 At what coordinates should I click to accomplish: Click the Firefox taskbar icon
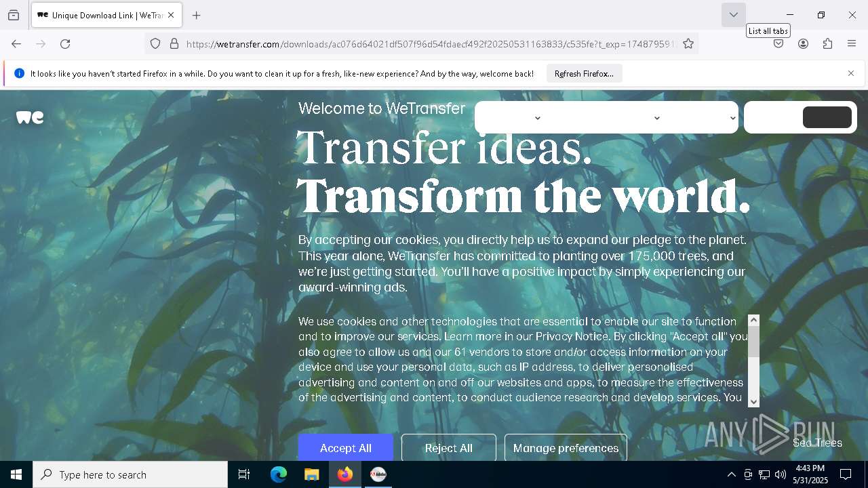coord(344,474)
